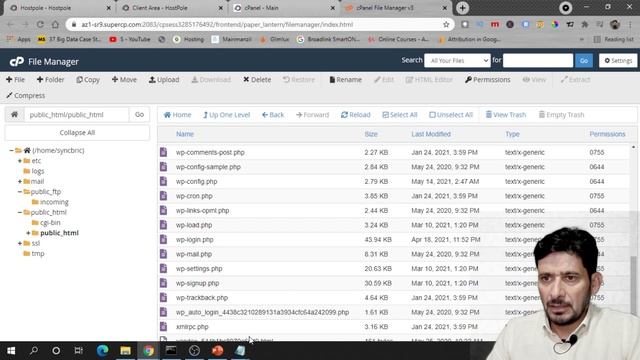
Task: Expand the ssl folder in tree
Action: point(20,243)
